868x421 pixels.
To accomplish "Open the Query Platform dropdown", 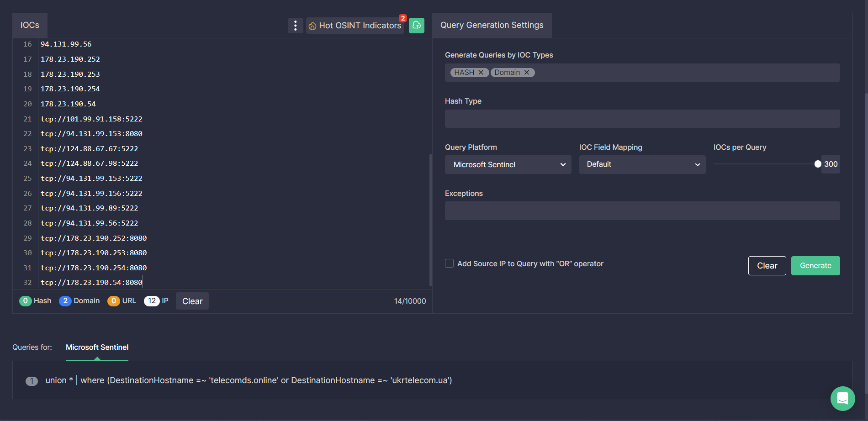I will tap(508, 164).
